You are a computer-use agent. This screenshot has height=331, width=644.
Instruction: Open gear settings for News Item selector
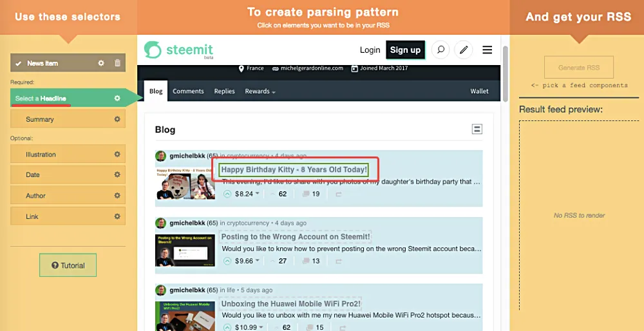(101, 63)
